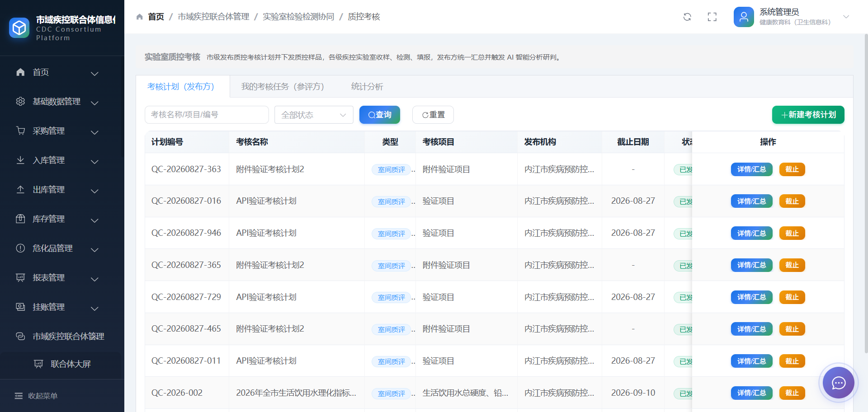Toggle fullscreen mode with the fullscreen icon
Screen dimensions: 868x412
coord(712,17)
